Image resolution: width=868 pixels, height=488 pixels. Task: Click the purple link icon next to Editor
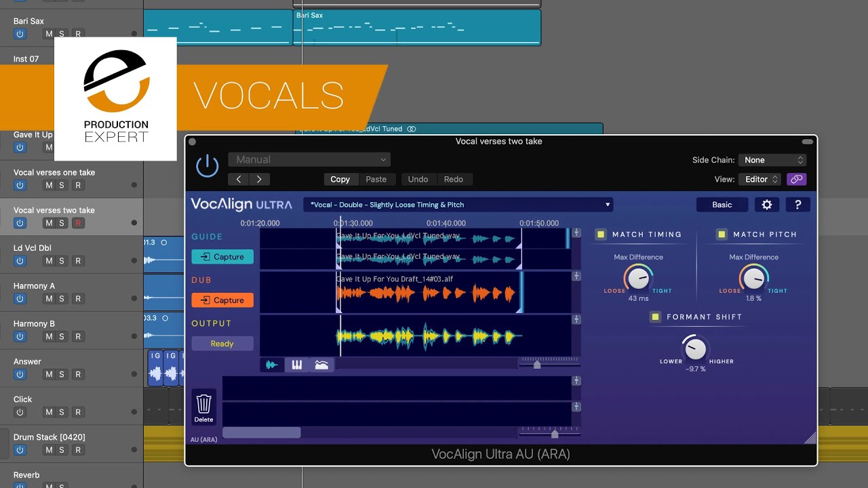(x=797, y=180)
